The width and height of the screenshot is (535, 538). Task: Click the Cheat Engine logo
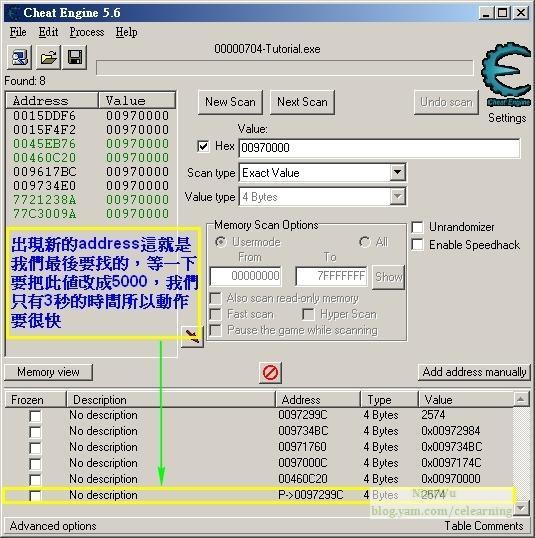[507, 73]
